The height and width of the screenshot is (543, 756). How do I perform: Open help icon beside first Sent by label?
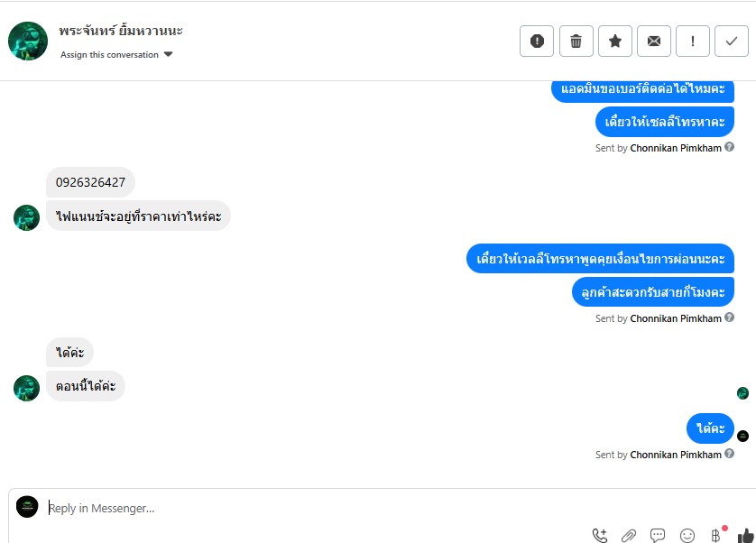[730, 147]
